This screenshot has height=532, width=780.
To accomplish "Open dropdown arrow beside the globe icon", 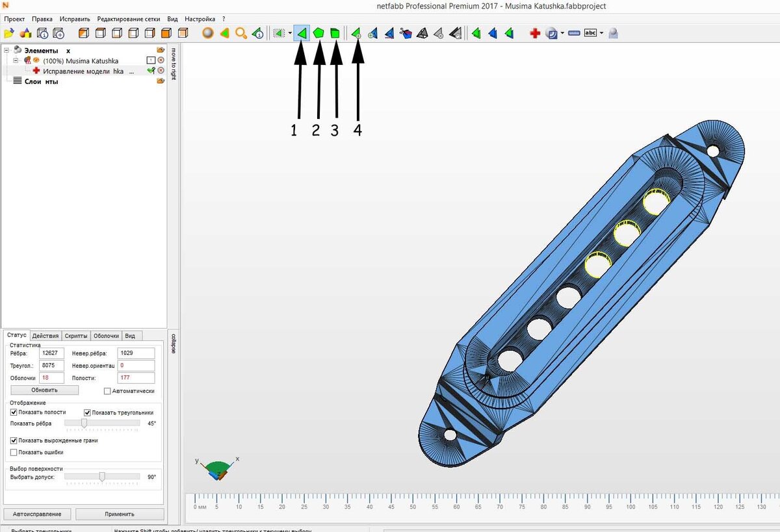I will [562, 33].
